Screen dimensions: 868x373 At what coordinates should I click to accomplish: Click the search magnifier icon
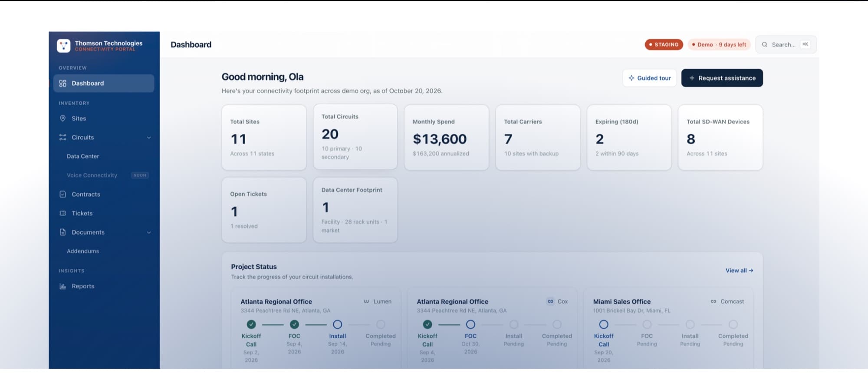coord(764,45)
